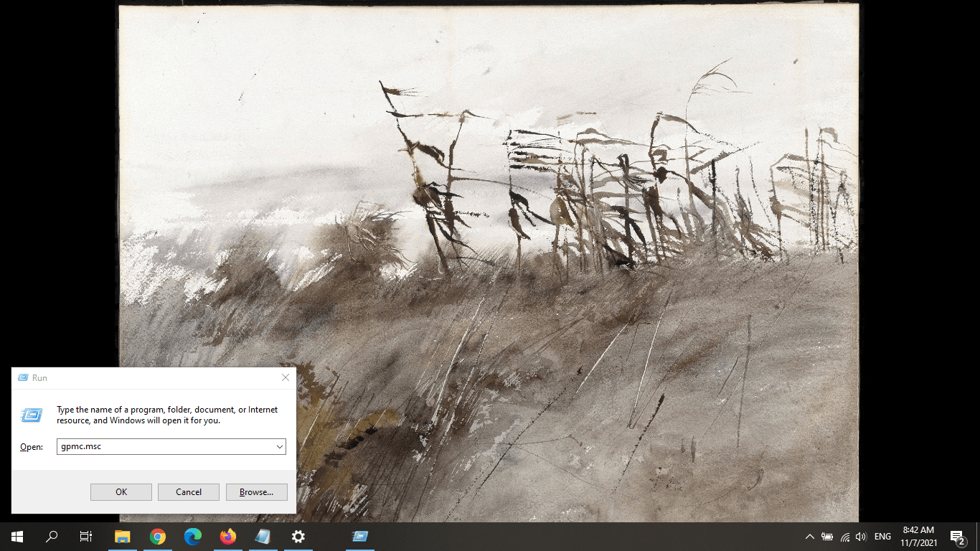Launch Firefox from the taskbar
This screenshot has width=980, height=551.
[228, 537]
